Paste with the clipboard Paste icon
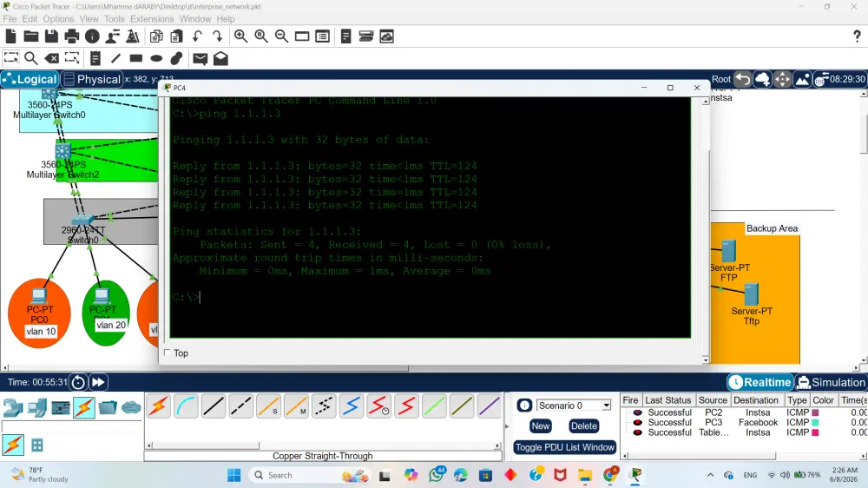868x488 pixels. pyautogui.click(x=176, y=36)
